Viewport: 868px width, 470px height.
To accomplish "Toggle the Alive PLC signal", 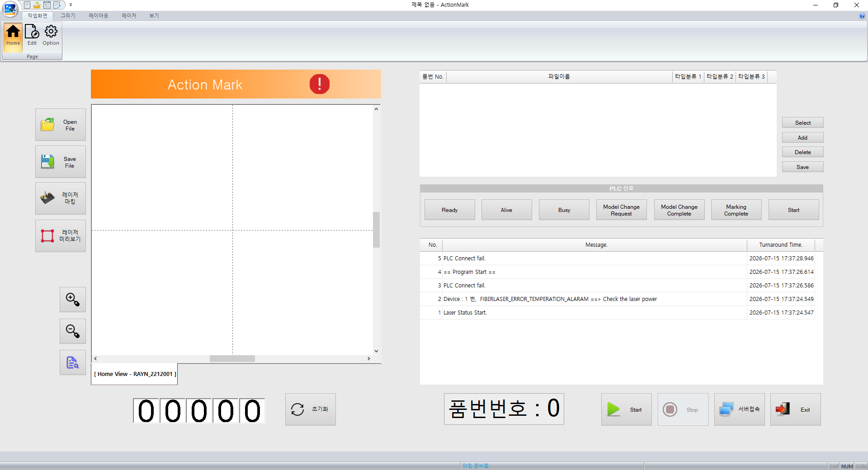I will tap(507, 210).
